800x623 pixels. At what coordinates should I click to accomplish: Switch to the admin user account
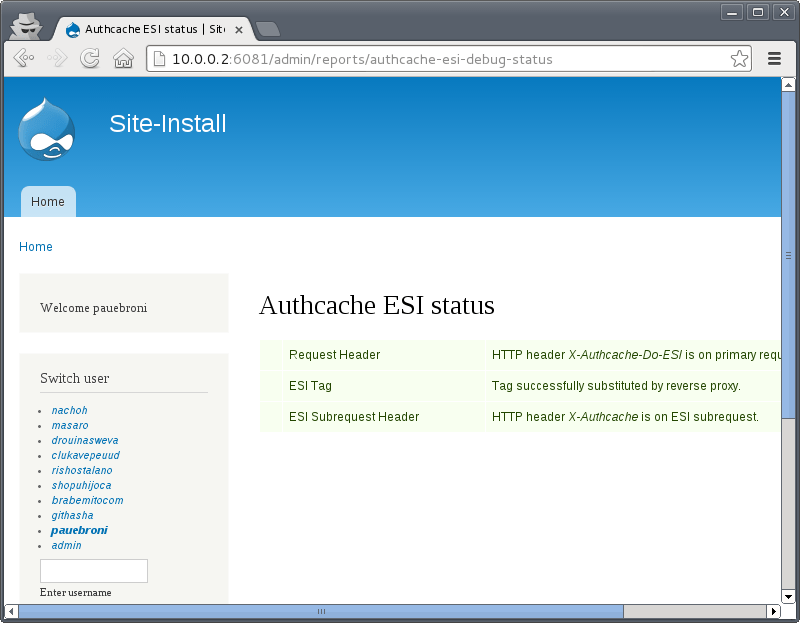66,545
